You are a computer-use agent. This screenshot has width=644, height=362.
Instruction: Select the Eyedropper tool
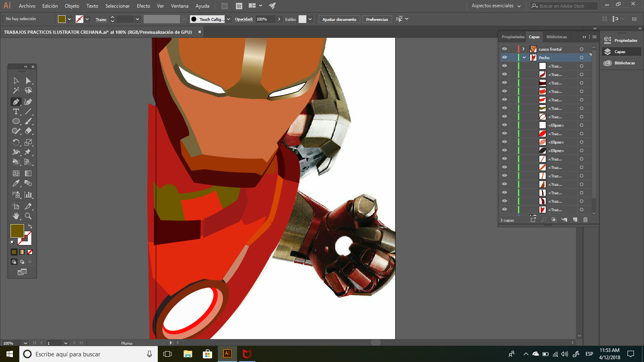point(16,183)
